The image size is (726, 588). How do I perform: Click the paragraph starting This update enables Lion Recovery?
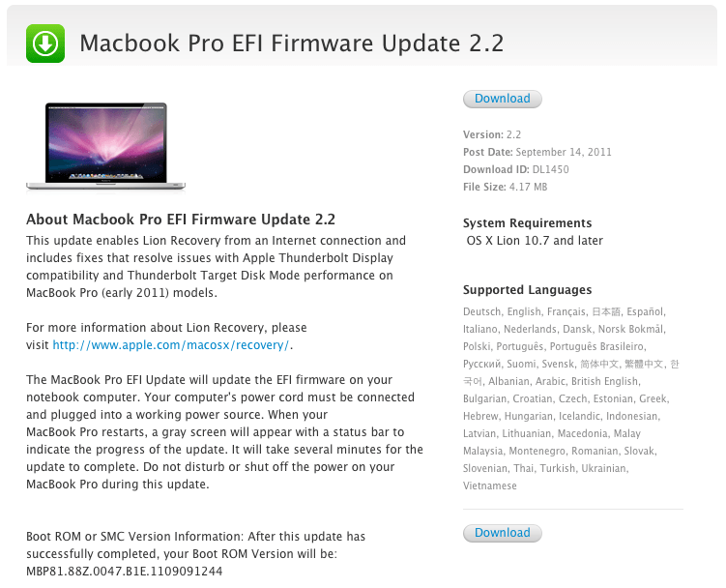click(x=216, y=267)
